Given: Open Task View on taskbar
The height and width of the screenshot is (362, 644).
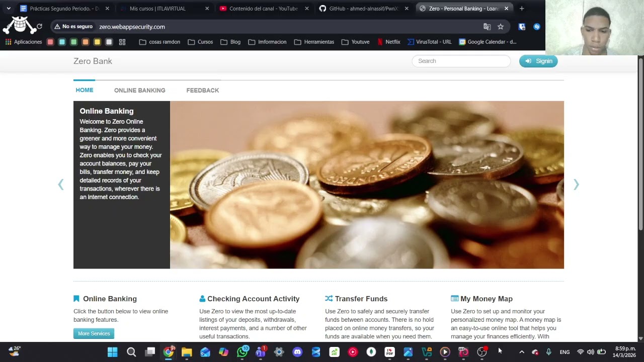Looking at the screenshot, I should tap(150, 352).
